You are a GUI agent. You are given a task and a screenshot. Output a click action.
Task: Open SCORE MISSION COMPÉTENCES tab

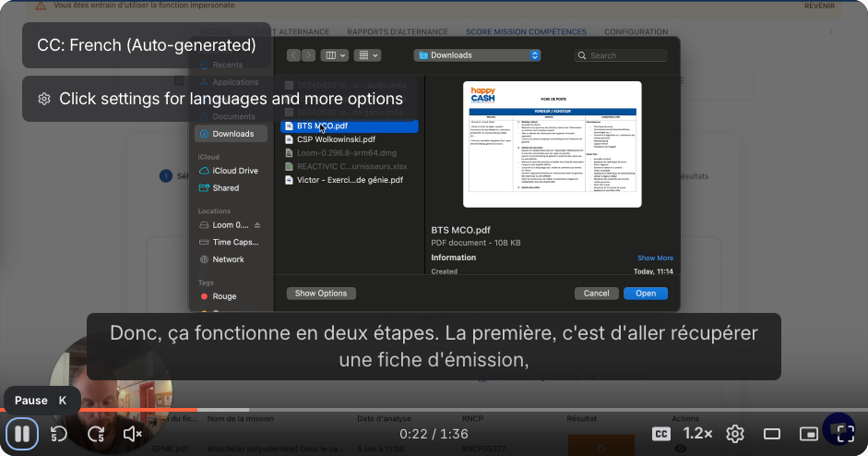tap(526, 31)
